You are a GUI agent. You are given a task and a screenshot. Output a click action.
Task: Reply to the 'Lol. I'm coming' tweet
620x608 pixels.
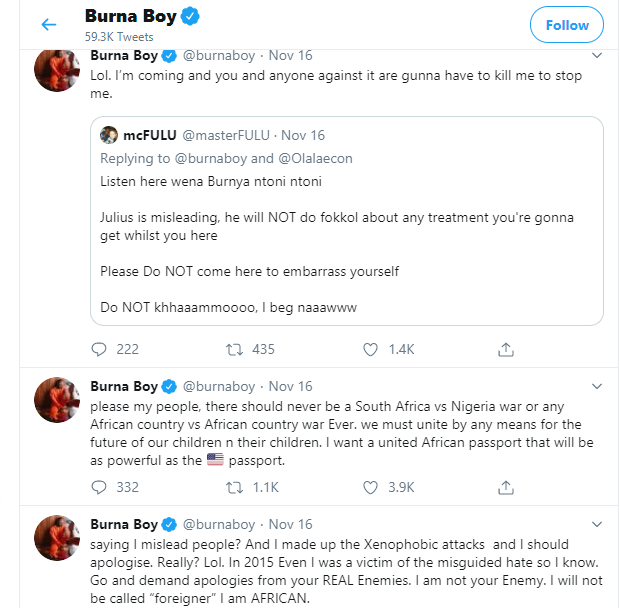tap(98, 349)
